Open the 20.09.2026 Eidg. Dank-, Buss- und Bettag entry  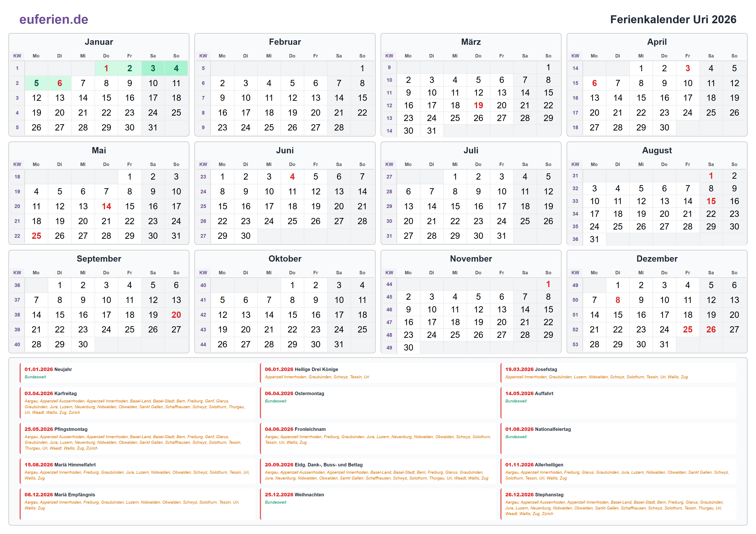point(378,471)
